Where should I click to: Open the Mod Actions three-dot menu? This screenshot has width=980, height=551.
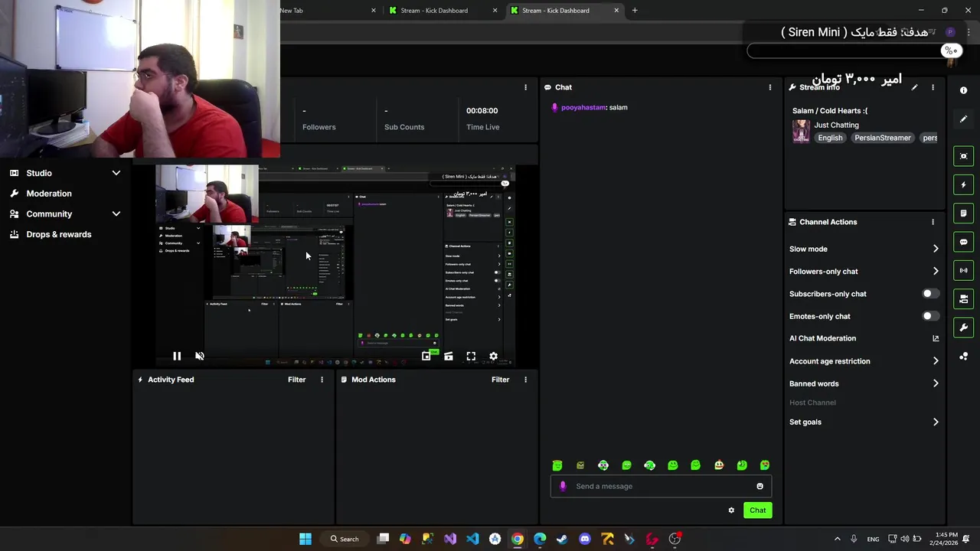[x=525, y=380]
